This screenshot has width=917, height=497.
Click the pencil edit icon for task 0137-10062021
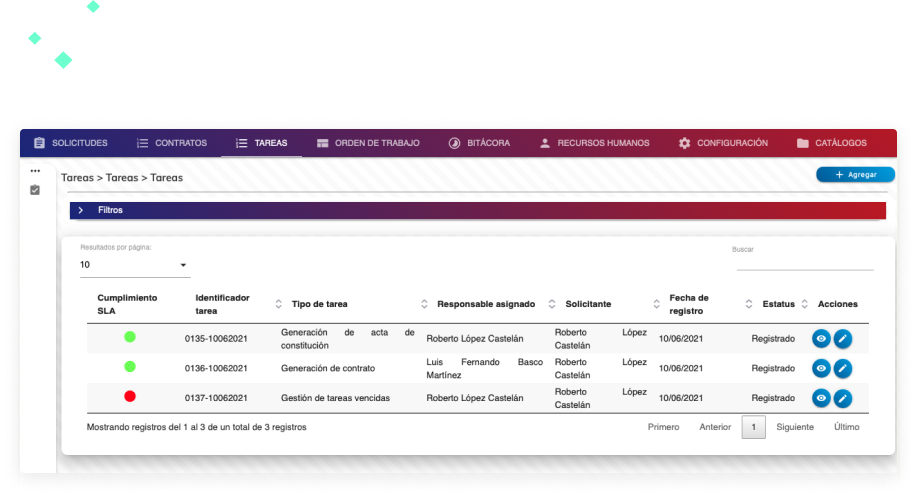tap(843, 398)
